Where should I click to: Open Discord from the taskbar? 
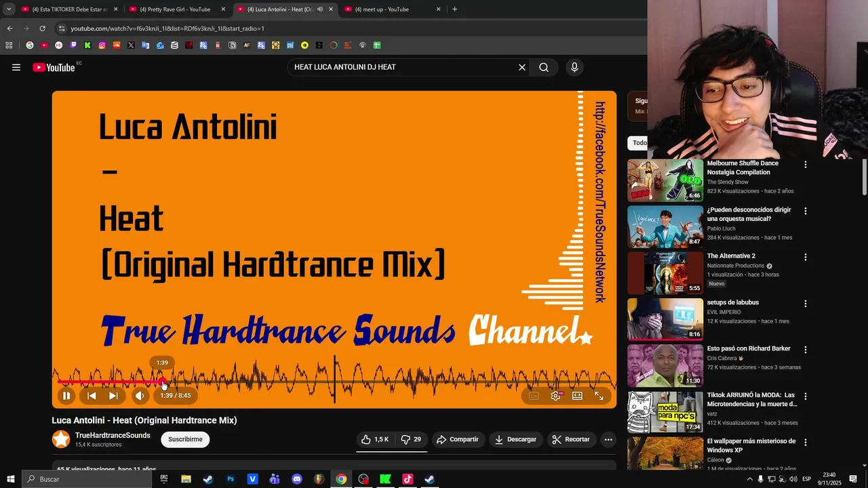click(x=297, y=479)
